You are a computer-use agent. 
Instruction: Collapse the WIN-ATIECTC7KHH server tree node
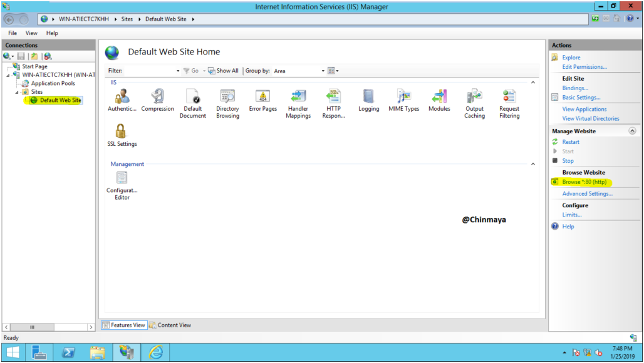coord(8,75)
